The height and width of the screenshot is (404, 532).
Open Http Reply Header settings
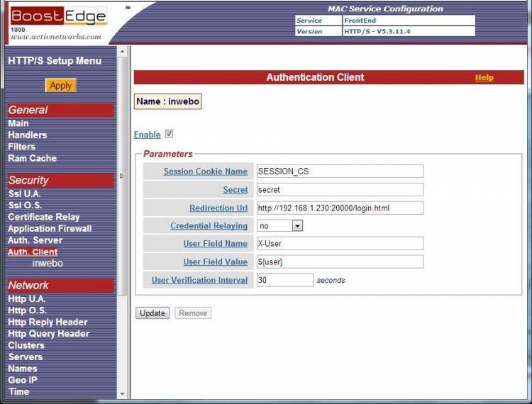coord(48,322)
